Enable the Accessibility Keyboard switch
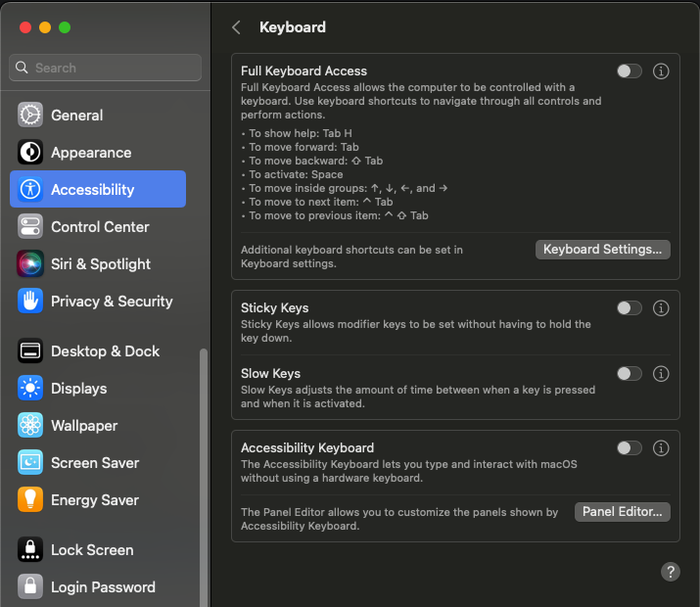 coord(630,448)
